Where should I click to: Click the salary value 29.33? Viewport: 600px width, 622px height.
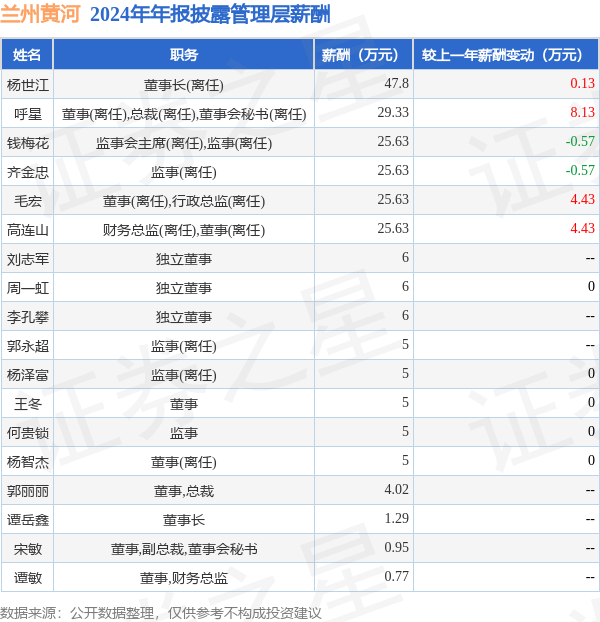[x=393, y=113]
